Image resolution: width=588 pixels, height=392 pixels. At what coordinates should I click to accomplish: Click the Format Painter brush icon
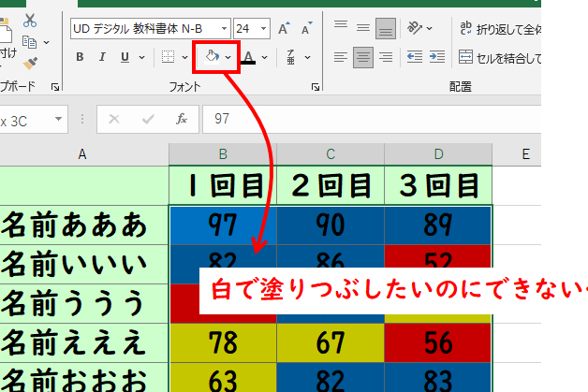30,64
